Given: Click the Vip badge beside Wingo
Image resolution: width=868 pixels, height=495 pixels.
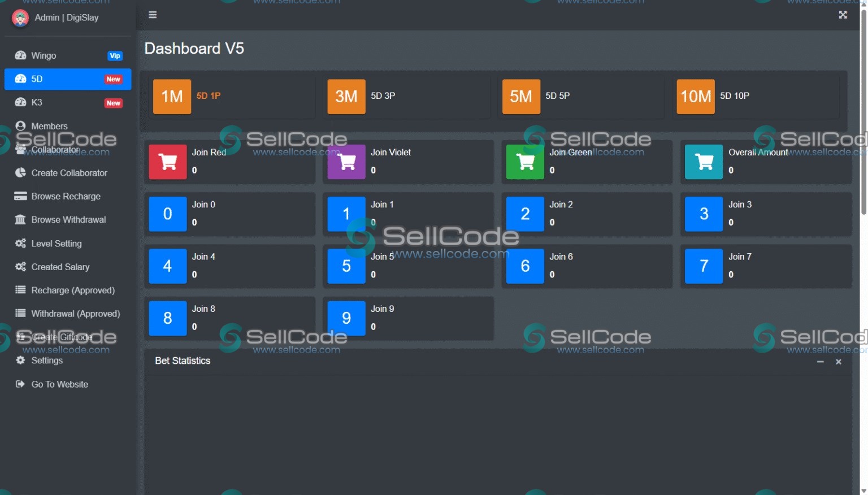Looking at the screenshot, I should (x=115, y=56).
